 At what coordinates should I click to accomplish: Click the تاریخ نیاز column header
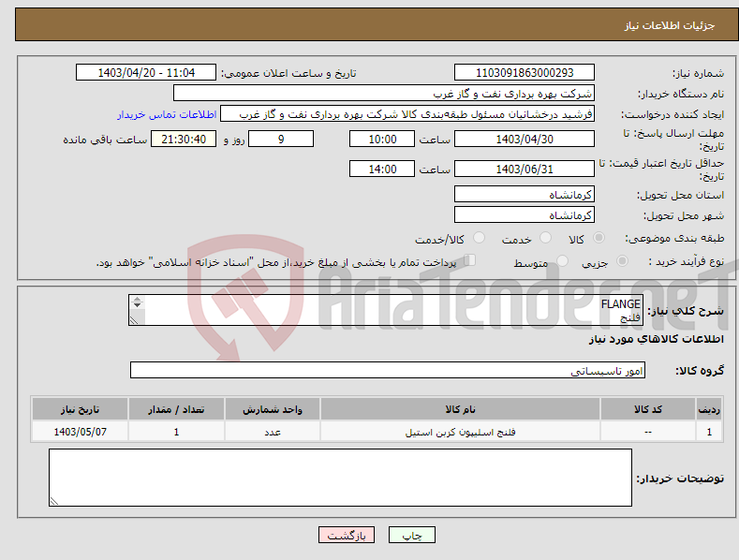[x=81, y=409]
